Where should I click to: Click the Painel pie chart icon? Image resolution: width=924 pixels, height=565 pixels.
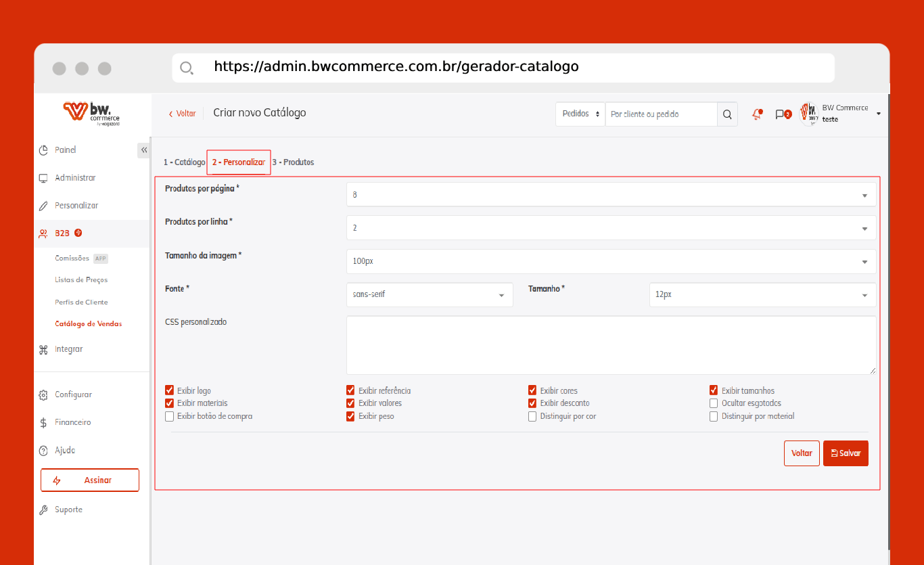click(43, 150)
